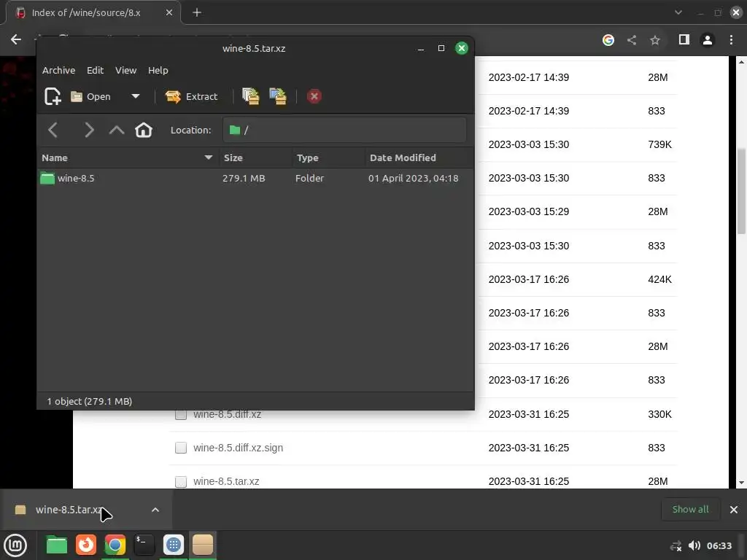Go back in archive navigation
The height and width of the screenshot is (560, 747).
(53, 130)
